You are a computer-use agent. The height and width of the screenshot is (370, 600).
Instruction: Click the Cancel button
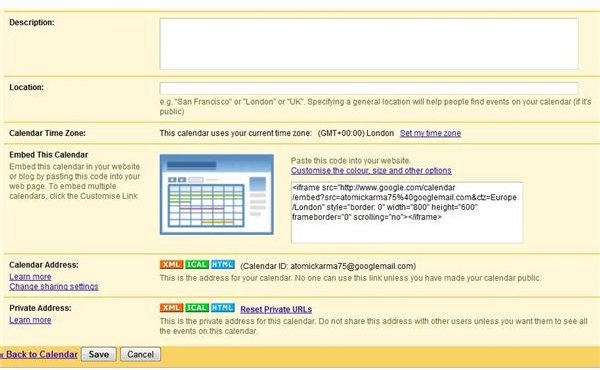(x=140, y=354)
